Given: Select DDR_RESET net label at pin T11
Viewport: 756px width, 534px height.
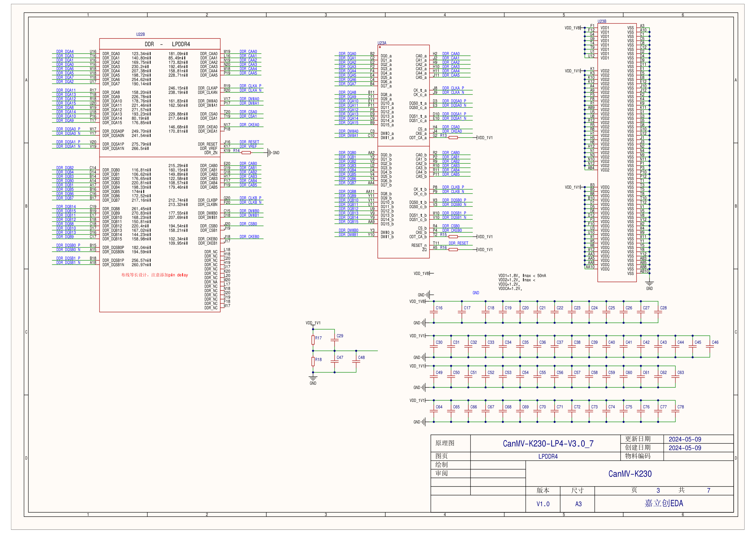Looking at the screenshot, I should pyautogui.click(x=458, y=243).
